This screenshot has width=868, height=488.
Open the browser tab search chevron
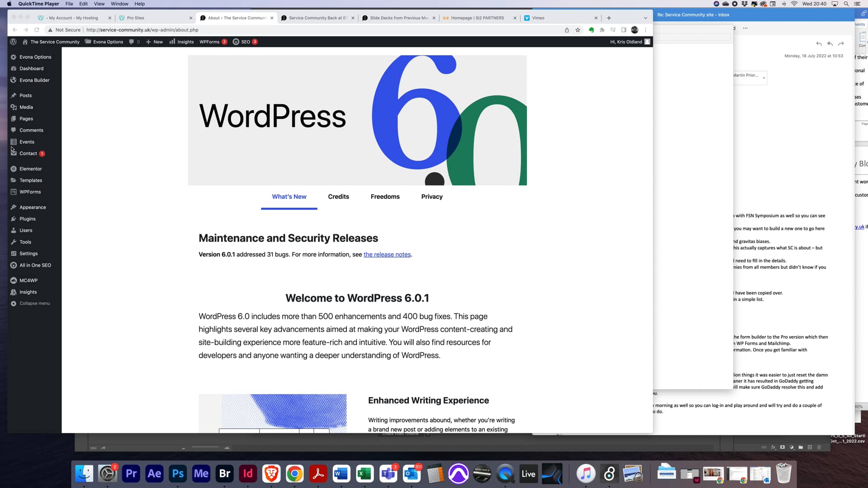click(645, 18)
